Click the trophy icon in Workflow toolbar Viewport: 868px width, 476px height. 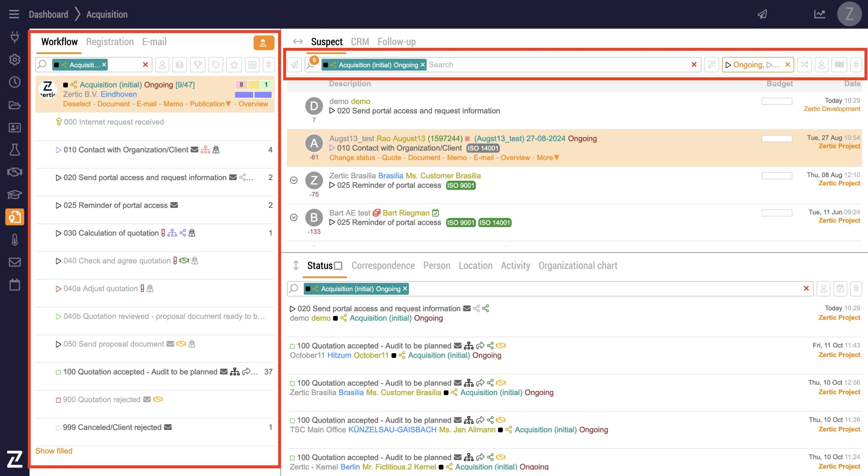coord(197,64)
